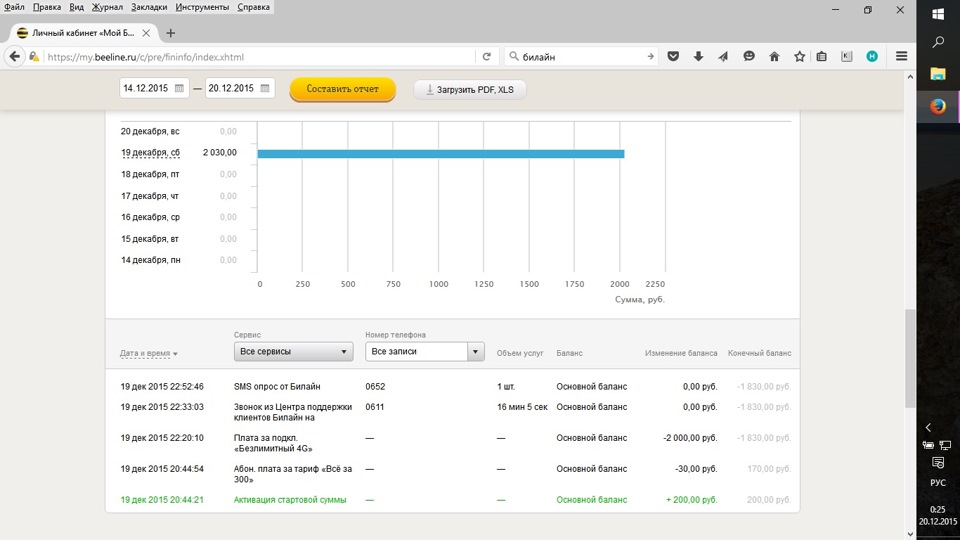
Task: Click the Kaspersky K toolbar icon
Action: (x=847, y=56)
